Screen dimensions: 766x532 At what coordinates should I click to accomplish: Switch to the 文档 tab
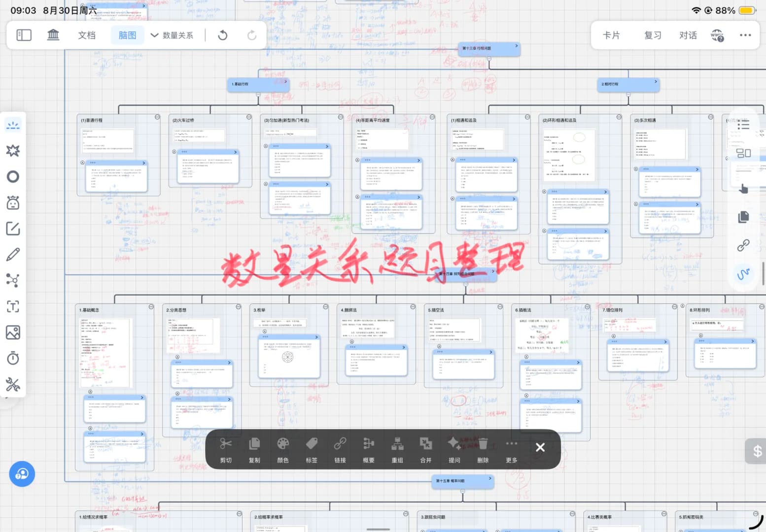[87, 35]
